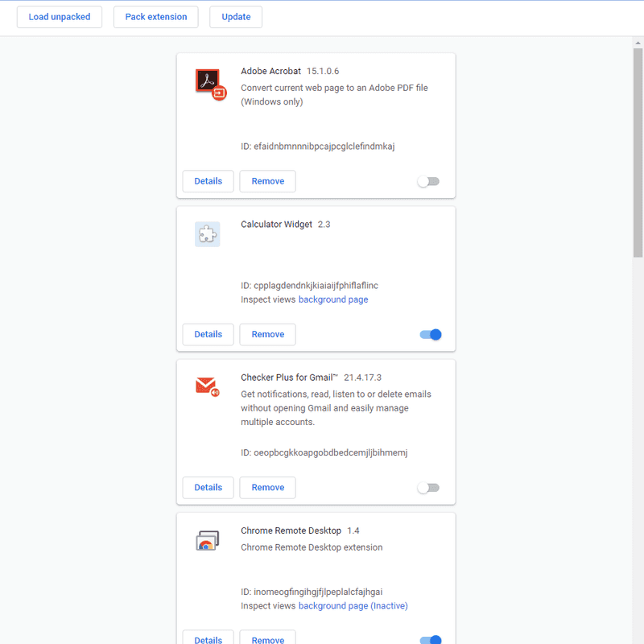Remove the Calculator Widget extension

coord(268,334)
